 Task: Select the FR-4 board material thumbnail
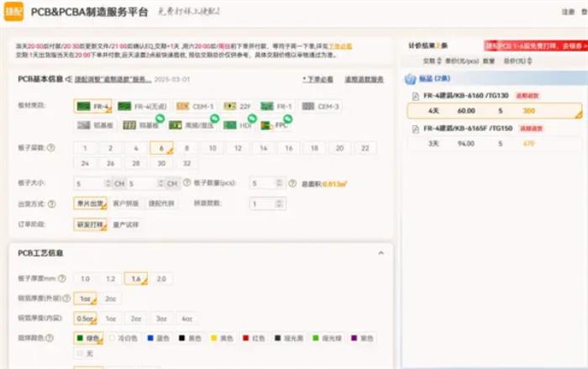(x=83, y=106)
